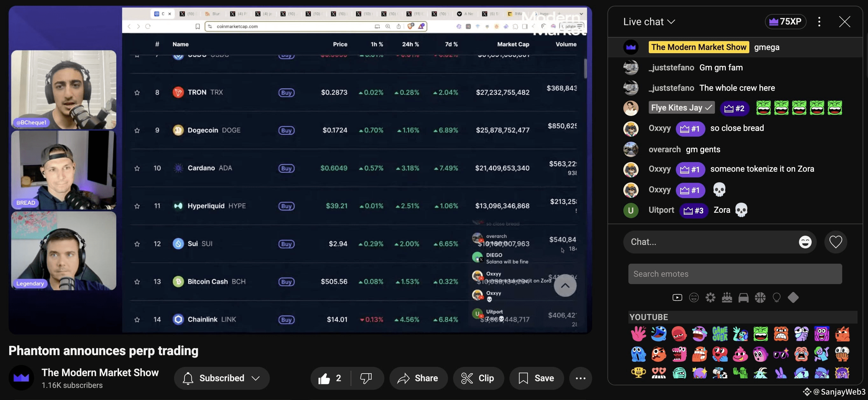The image size is (868, 400).
Task: Pick the yellow trophy emote
Action: click(x=638, y=373)
